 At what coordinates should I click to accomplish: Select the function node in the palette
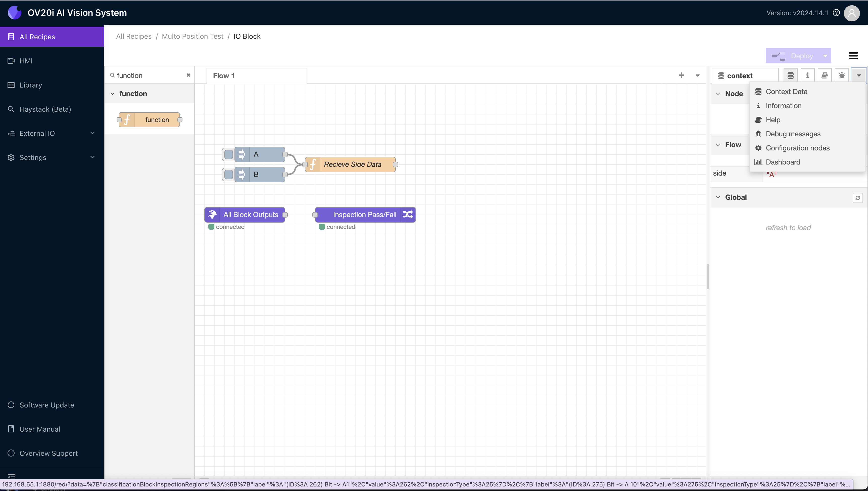tap(149, 119)
